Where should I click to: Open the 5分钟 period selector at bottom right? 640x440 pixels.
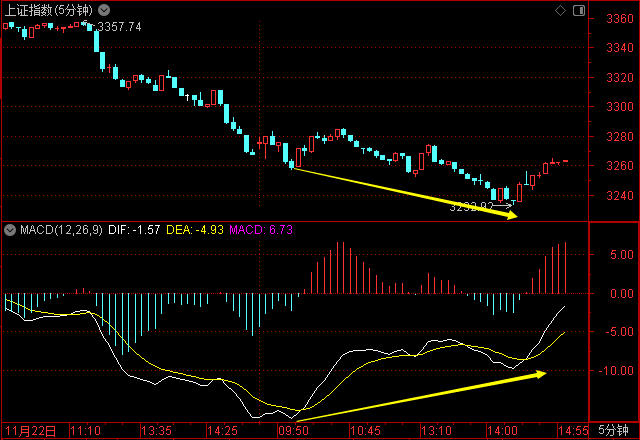pyautogui.click(x=615, y=431)
